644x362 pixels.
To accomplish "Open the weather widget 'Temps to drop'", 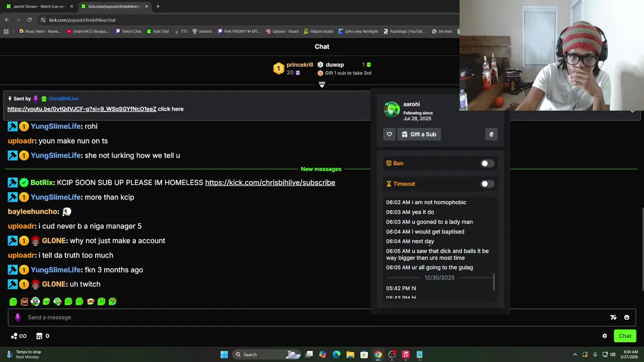I will pos(24,354).
